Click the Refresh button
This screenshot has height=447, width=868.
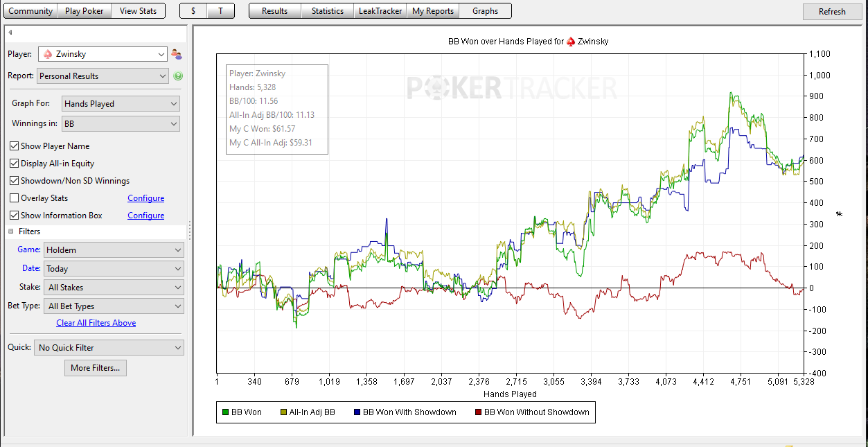pos(832,12)
